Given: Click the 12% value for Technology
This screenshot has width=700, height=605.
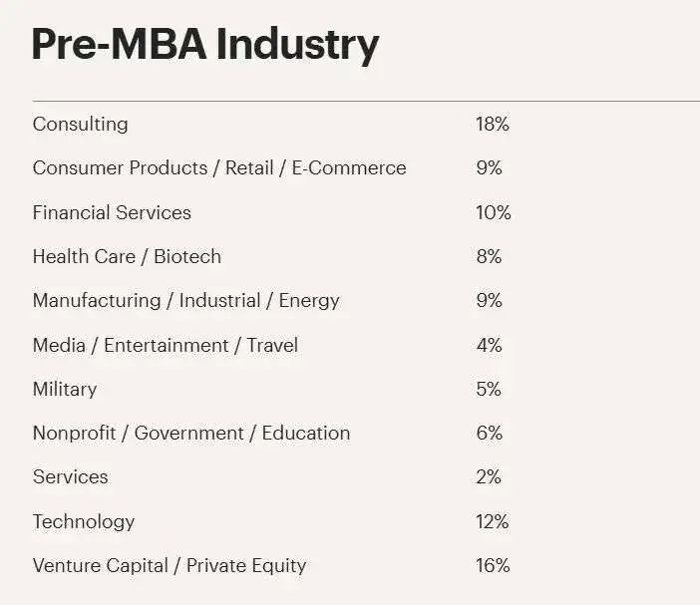Looking at the screenshot, I should (x=492, y=521).
